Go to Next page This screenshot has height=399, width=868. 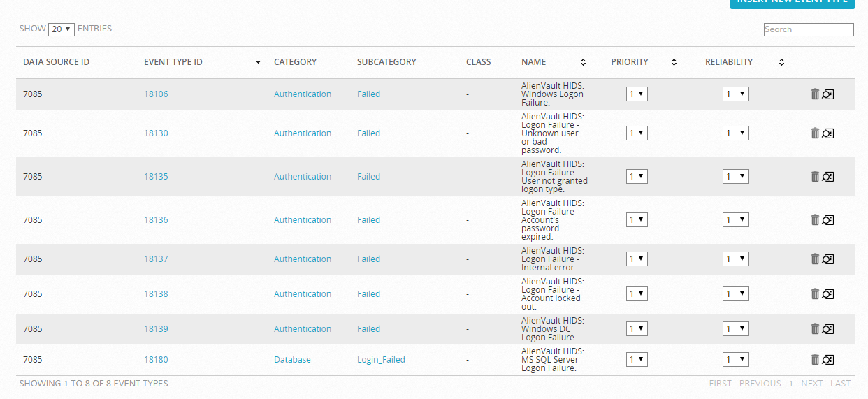(x=811, y=383)
